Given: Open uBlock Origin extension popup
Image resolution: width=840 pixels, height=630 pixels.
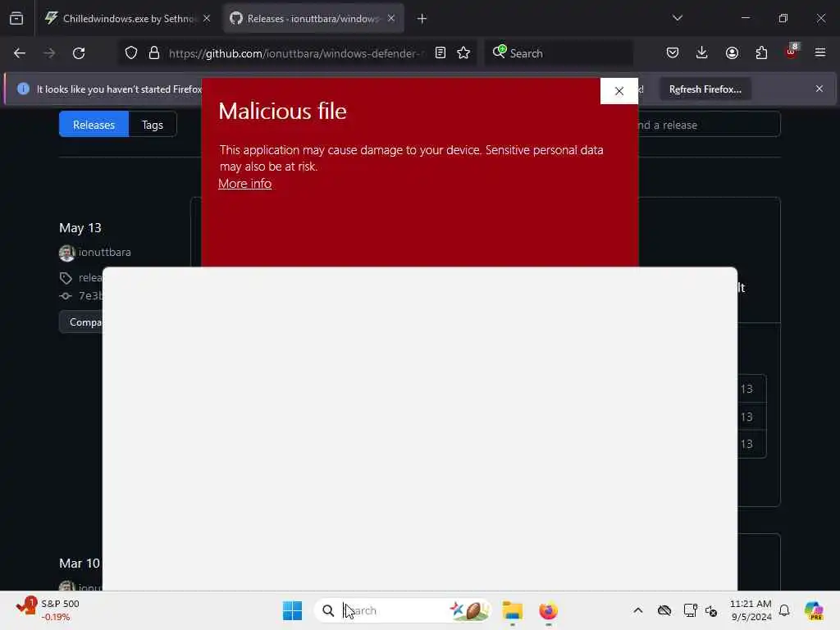Looking at the screenshot, I should tap(792, 52).
